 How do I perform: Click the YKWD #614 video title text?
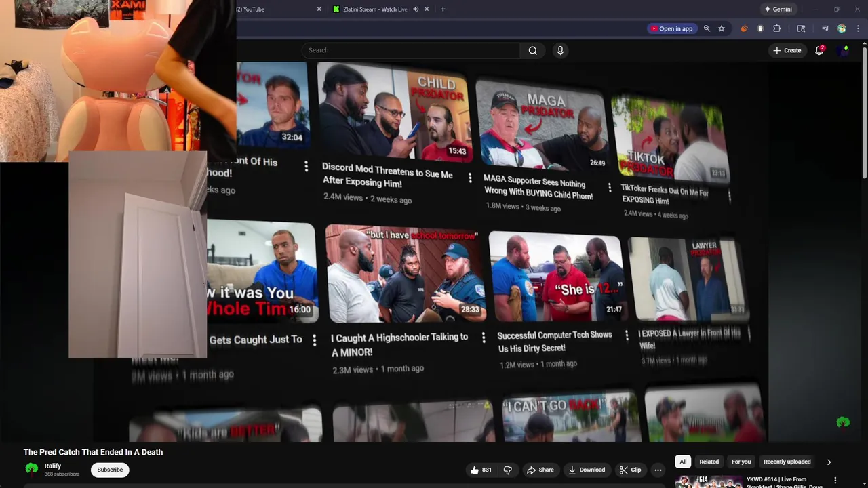click(x=785, y=483)
